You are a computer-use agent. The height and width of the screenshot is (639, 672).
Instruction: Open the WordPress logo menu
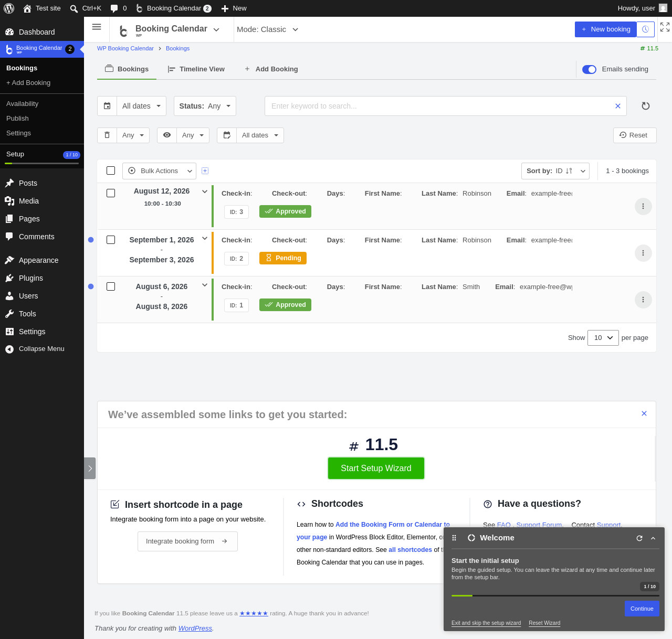pyautogui.click(x=9, y=8)
